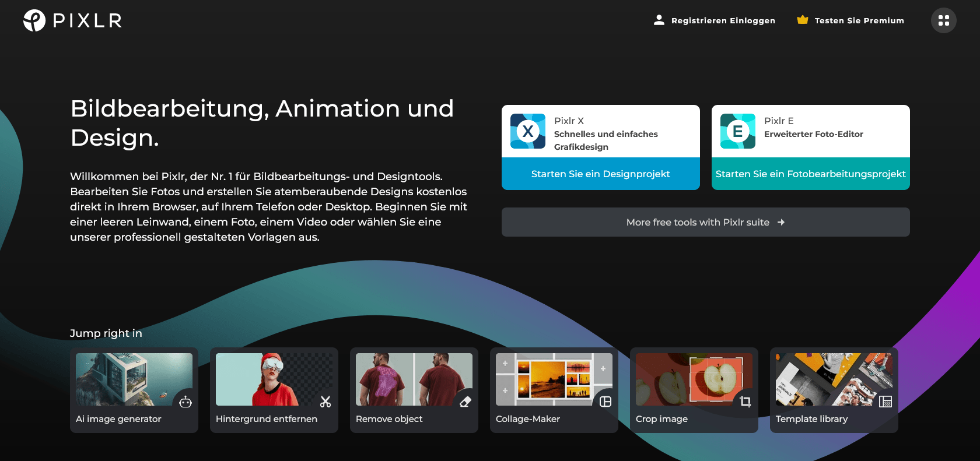
Task: Click the crop icon on Crop image
Action: pos(745,402)
